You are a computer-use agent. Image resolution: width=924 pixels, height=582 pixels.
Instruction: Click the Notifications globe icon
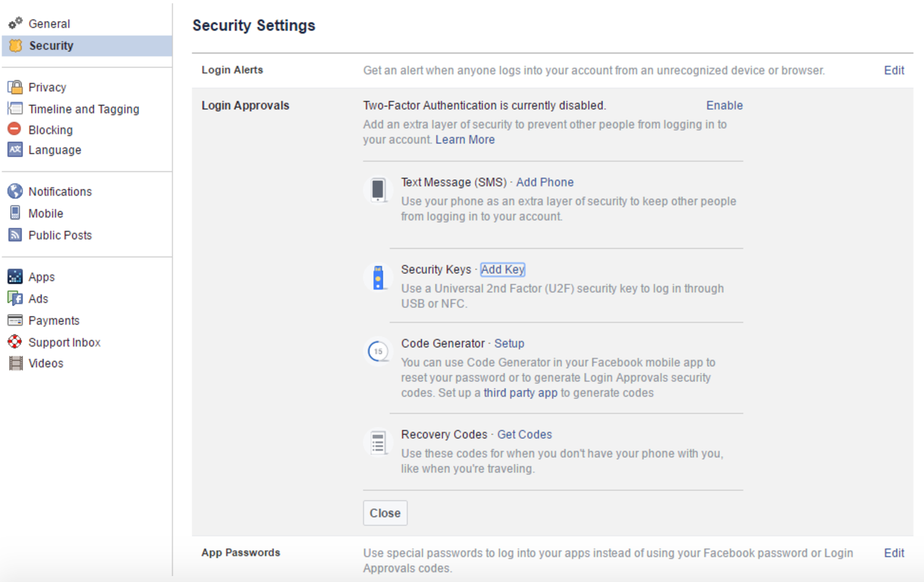coord(15,192)
